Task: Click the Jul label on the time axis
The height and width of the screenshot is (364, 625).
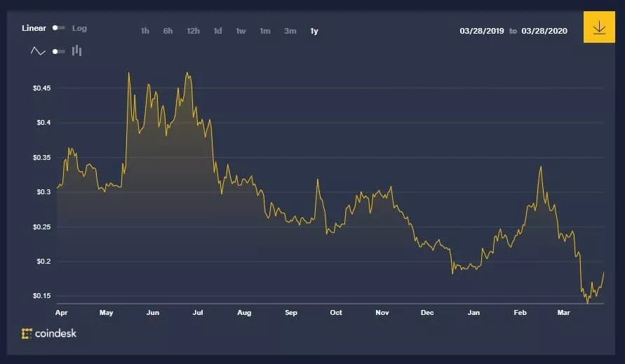Action: pyautogui.click(x=198, y=312)
